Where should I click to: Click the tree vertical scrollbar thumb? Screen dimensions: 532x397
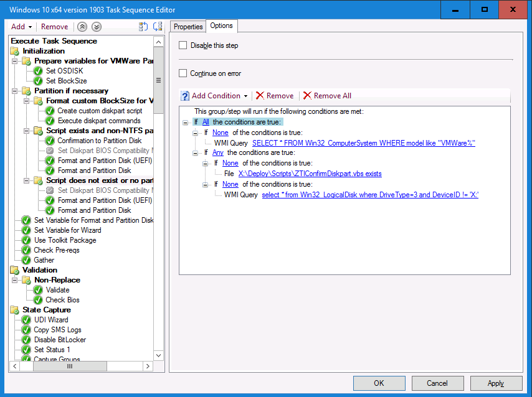point(158,81)
